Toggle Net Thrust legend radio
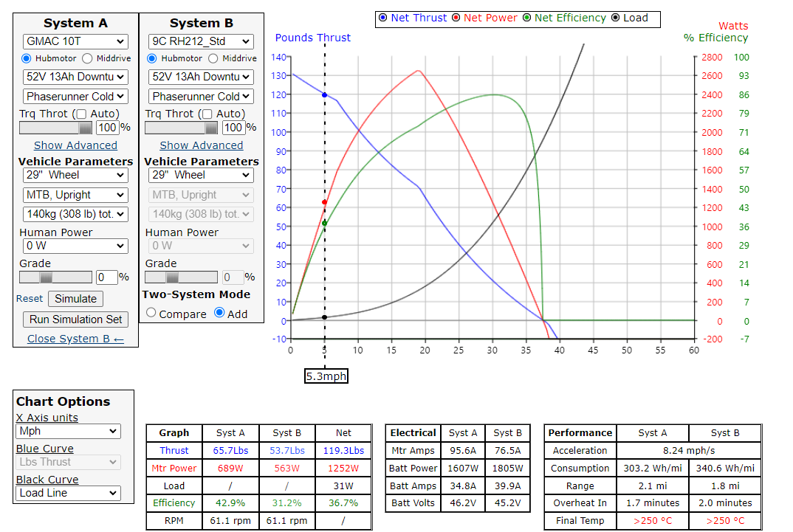 382,18
